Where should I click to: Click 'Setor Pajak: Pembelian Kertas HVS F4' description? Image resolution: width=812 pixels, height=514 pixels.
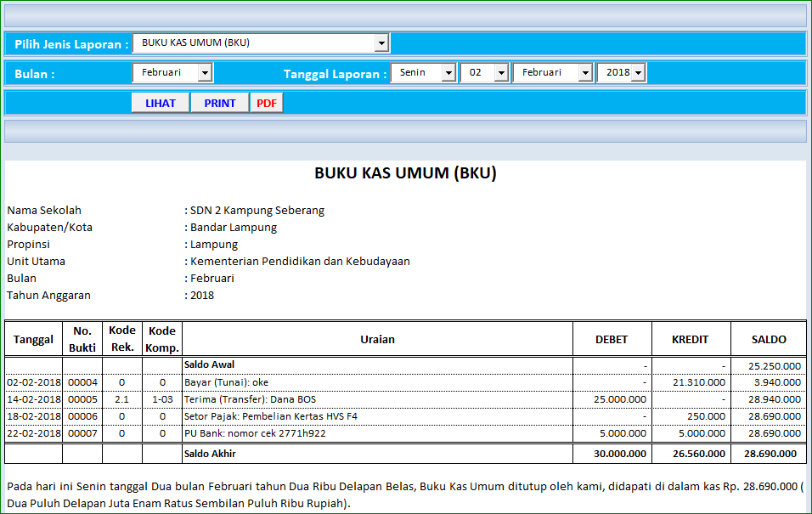point(271,416)
